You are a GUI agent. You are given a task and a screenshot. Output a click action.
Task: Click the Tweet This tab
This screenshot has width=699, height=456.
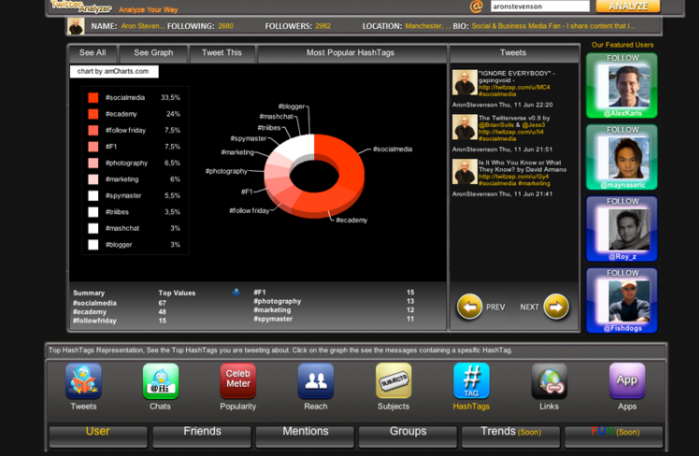coord(222,53)
